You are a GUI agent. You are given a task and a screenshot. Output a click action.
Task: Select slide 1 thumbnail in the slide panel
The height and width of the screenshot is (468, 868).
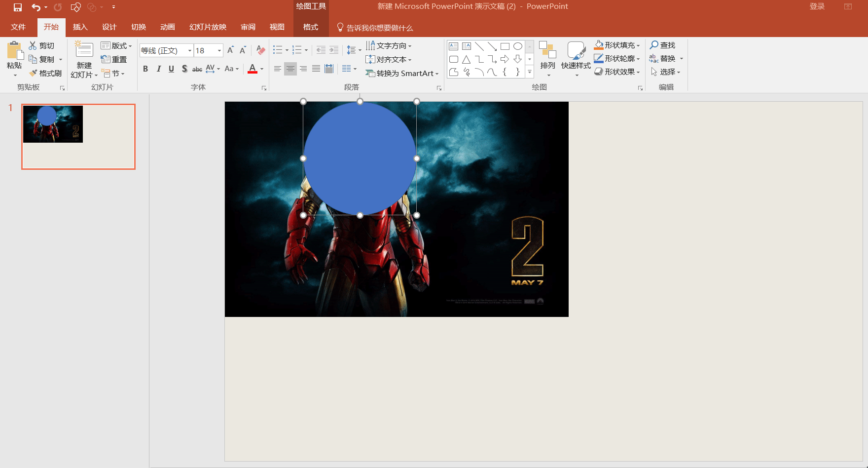point(78,137)
